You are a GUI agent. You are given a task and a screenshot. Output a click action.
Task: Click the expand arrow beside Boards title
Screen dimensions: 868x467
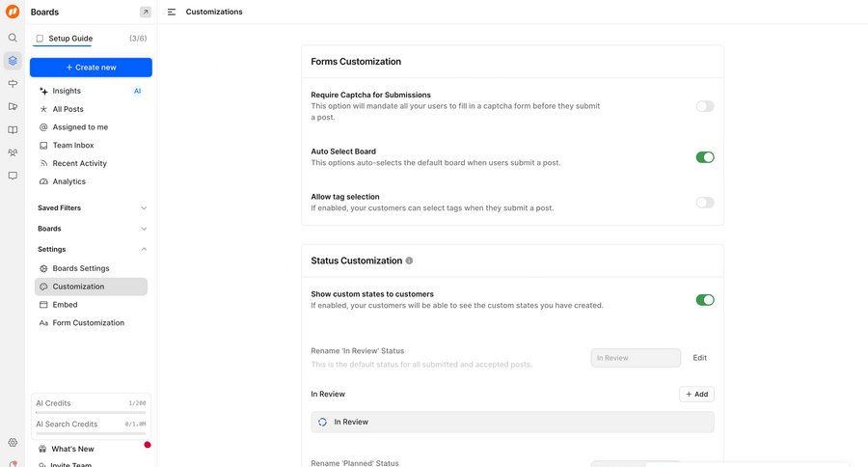coord(145,12)
